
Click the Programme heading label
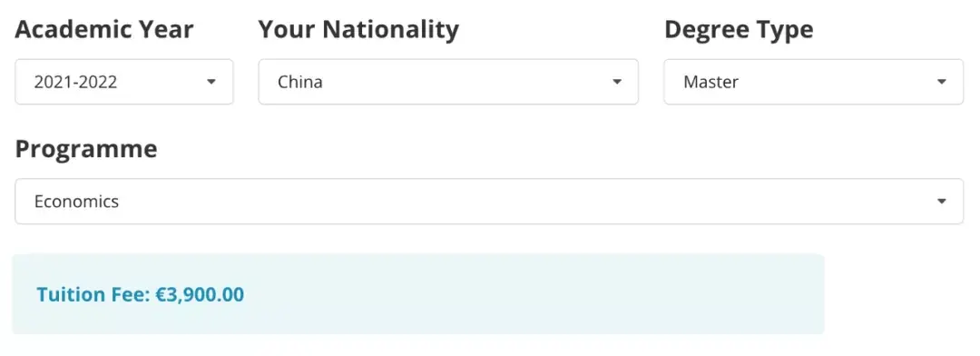click(86, 149)
